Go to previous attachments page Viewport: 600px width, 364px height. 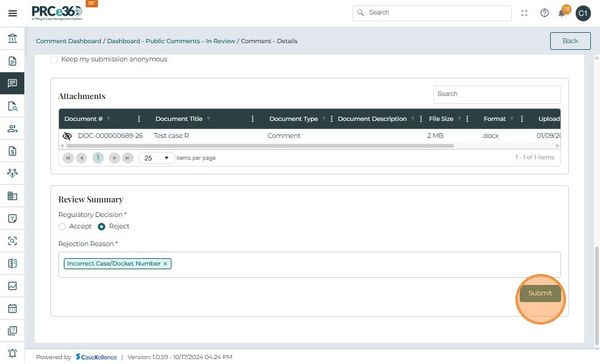(81, 158)
